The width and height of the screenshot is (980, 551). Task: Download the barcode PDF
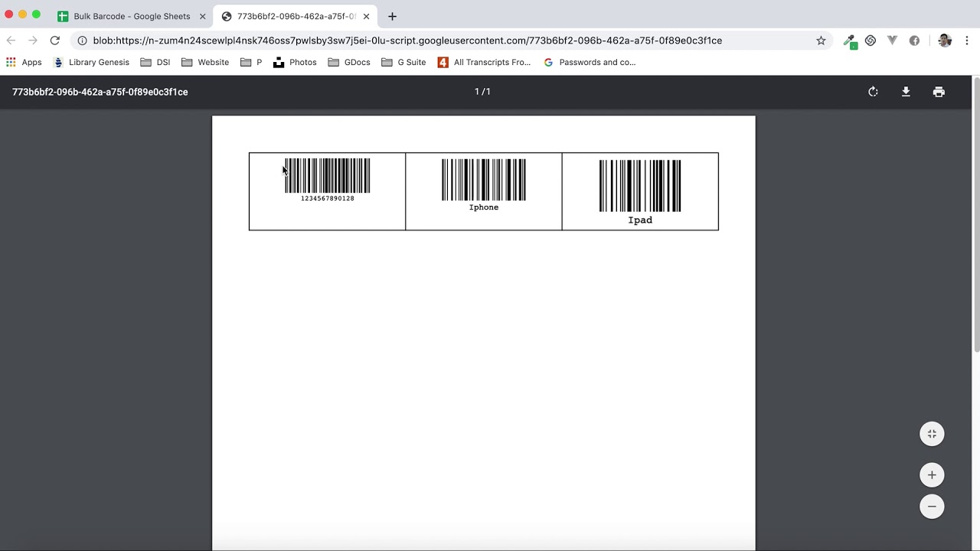tap(906, 92)
